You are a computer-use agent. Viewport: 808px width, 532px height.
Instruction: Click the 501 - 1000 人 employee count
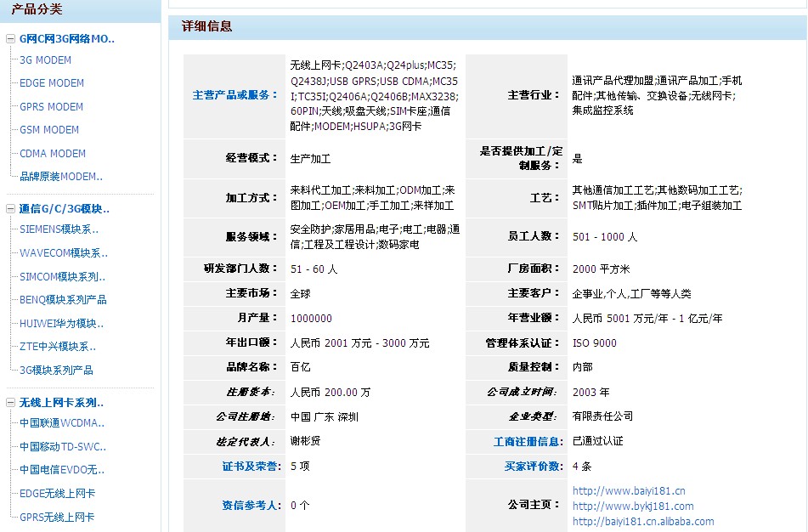click(605, 237)
